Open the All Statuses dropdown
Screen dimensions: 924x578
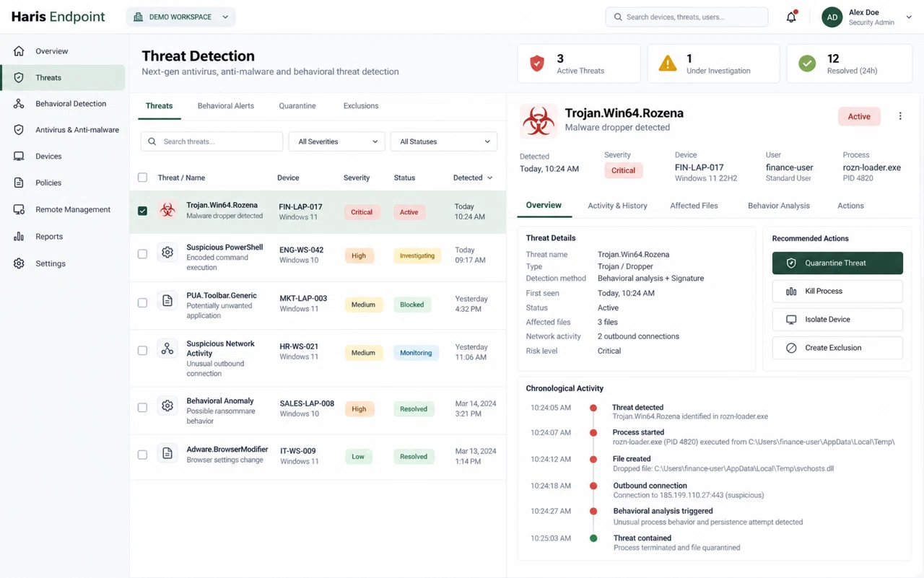[444, 141]
